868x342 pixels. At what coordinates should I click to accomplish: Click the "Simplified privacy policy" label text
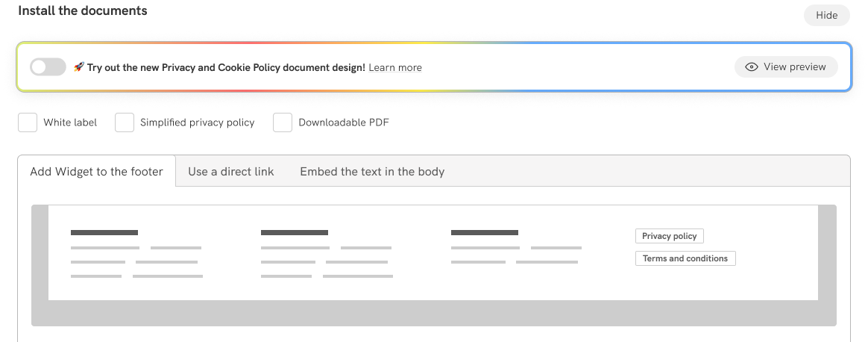pyautogui.click(x=198, y=122)
